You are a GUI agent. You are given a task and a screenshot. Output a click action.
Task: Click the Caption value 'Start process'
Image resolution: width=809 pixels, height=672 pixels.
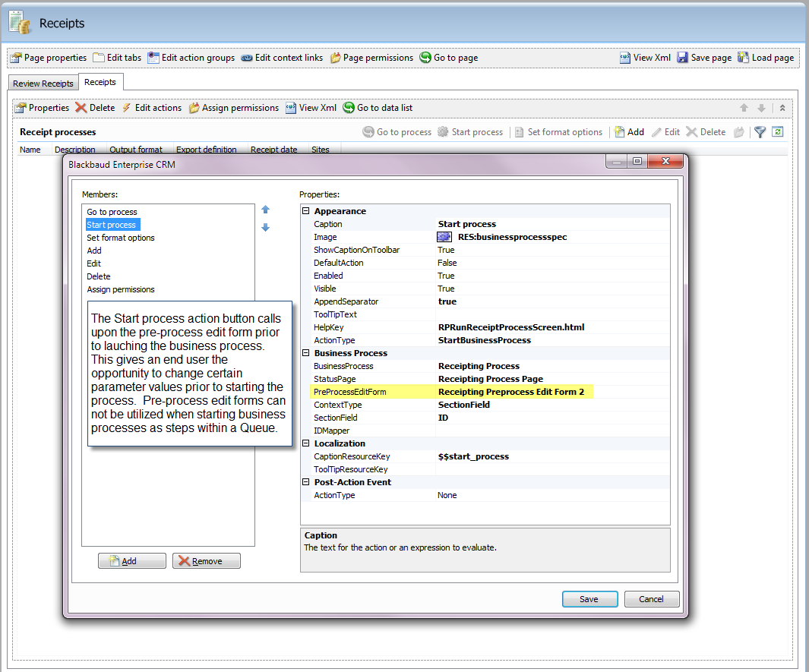pos(467,224)
